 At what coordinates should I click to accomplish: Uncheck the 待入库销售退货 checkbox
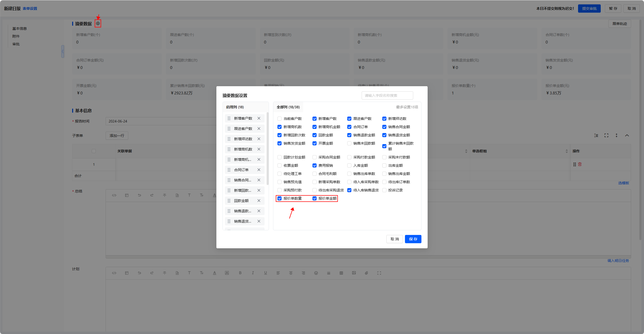pyautogui.click(x=349, y=190)
